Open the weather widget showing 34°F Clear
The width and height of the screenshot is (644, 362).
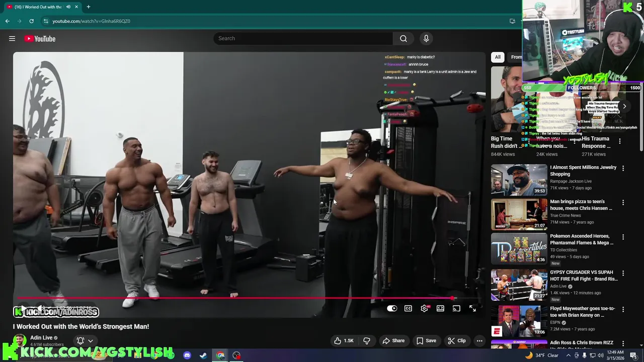tap(541, 355)
